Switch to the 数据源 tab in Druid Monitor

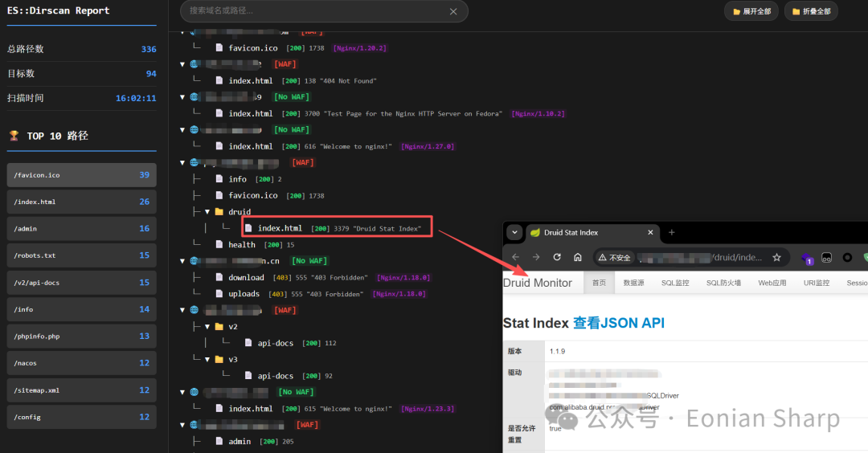point(633,283)
